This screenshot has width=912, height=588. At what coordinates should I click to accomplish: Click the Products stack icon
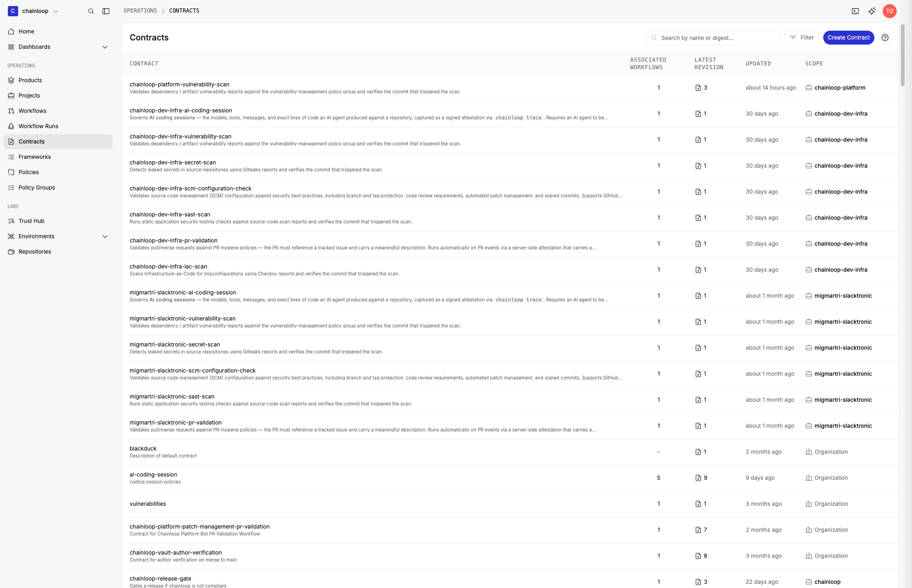coord(11,80)
